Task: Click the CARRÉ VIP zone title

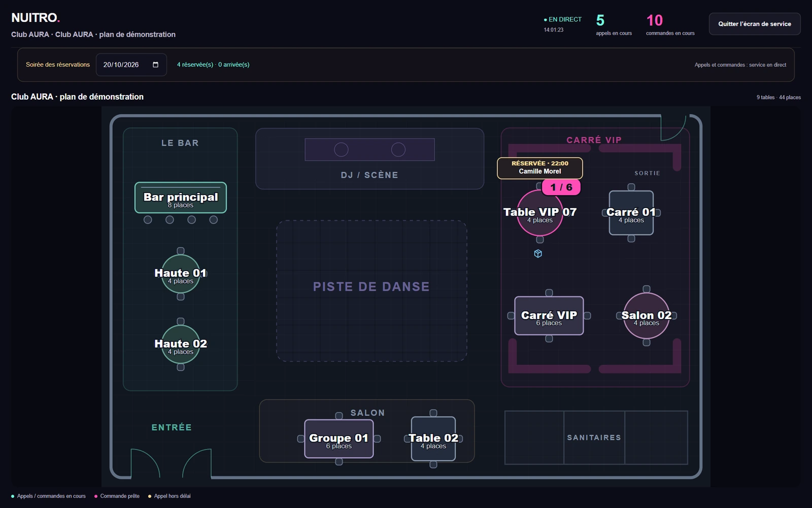Action: (x=594, y=140)
